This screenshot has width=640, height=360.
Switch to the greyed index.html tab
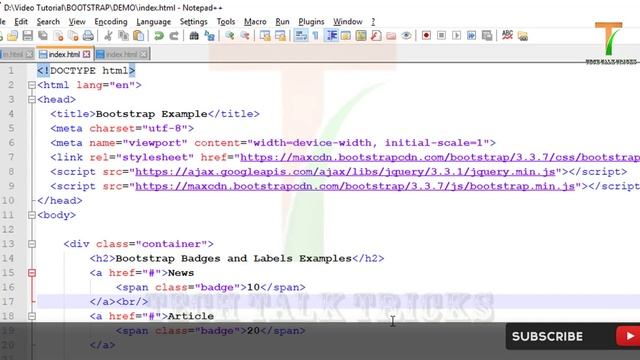point(121,54)
